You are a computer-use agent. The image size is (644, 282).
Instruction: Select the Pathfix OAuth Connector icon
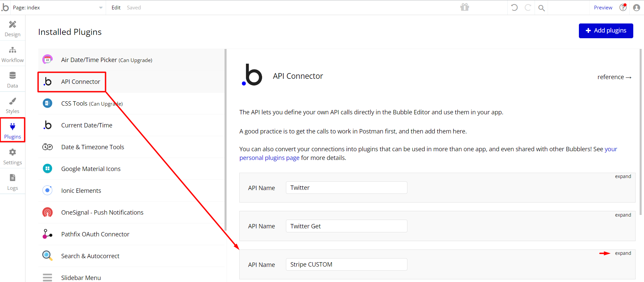coord(47,234)
